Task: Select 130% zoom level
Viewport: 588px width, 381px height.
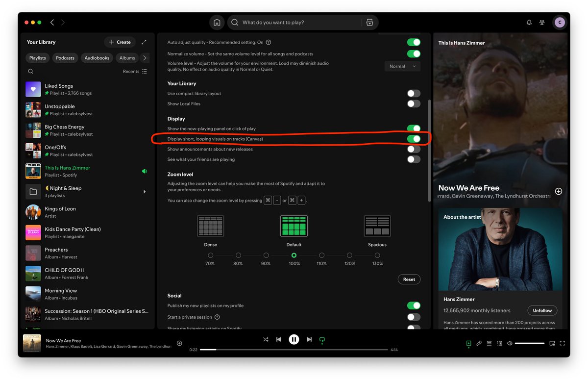Action: point(377,255)
